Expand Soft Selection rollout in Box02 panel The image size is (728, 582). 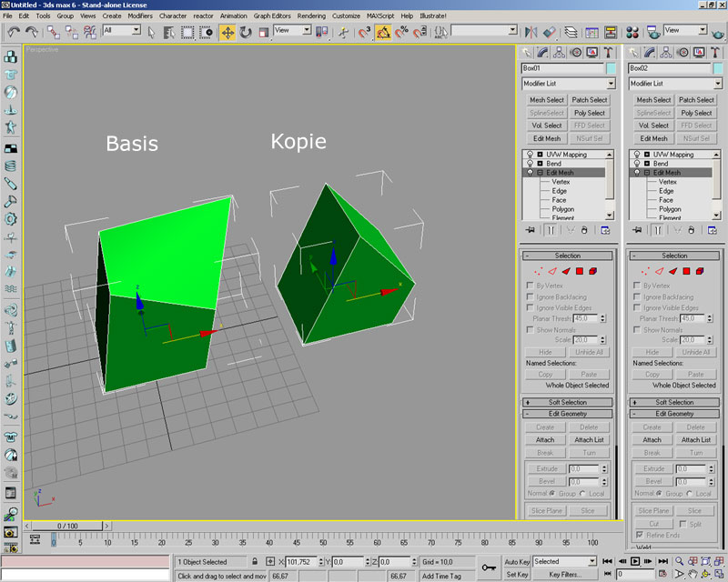coord(674,402)
